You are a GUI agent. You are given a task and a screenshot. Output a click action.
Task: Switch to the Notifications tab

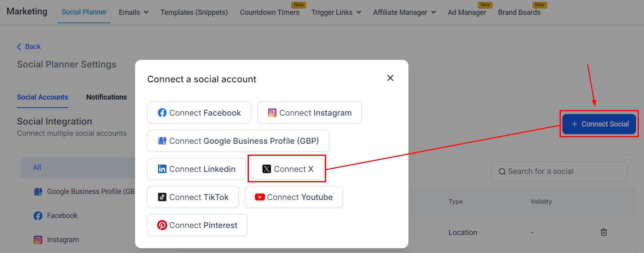(107, 97)
